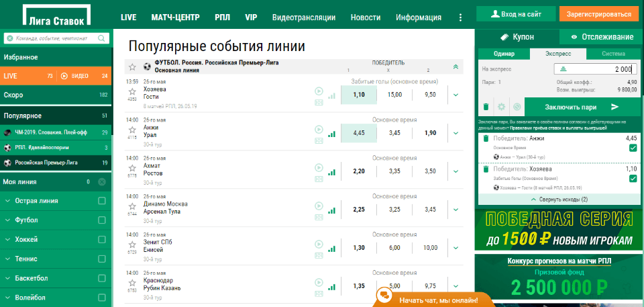Start chat via Начать чат, мы онлайн!
The width and height of the screenshot is (644, 307).
[434, 300]
